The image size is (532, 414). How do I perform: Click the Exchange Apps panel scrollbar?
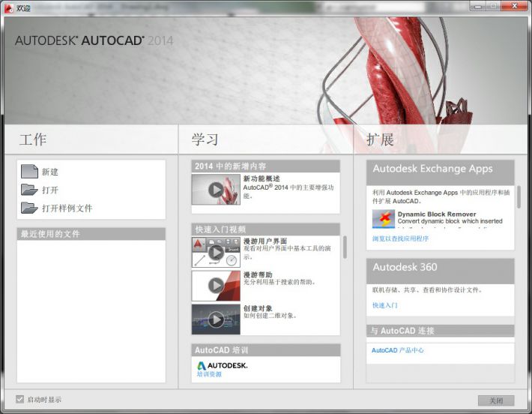point(519,197)
